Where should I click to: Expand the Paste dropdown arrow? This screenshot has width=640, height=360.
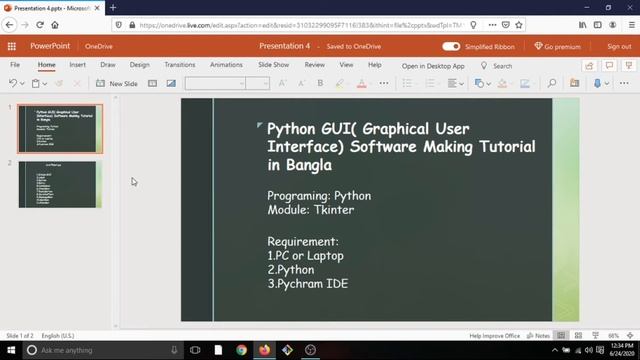click(45, 84)
